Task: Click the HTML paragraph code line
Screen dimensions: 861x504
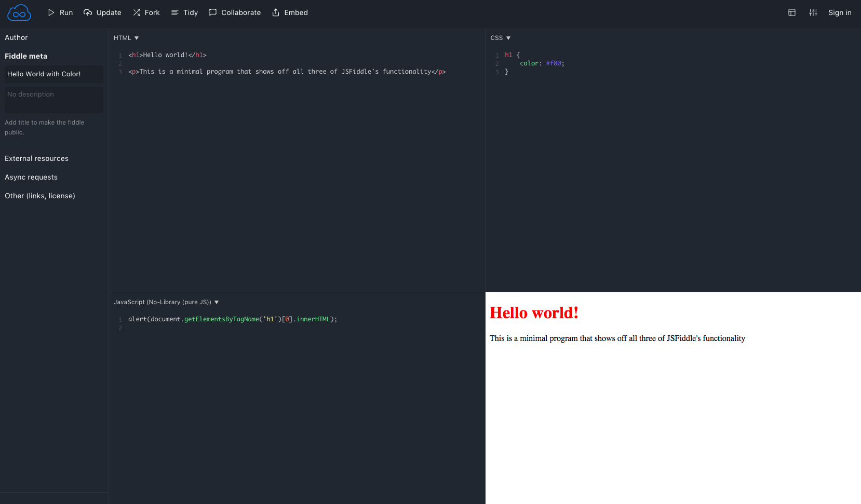Action: (287, 72)
